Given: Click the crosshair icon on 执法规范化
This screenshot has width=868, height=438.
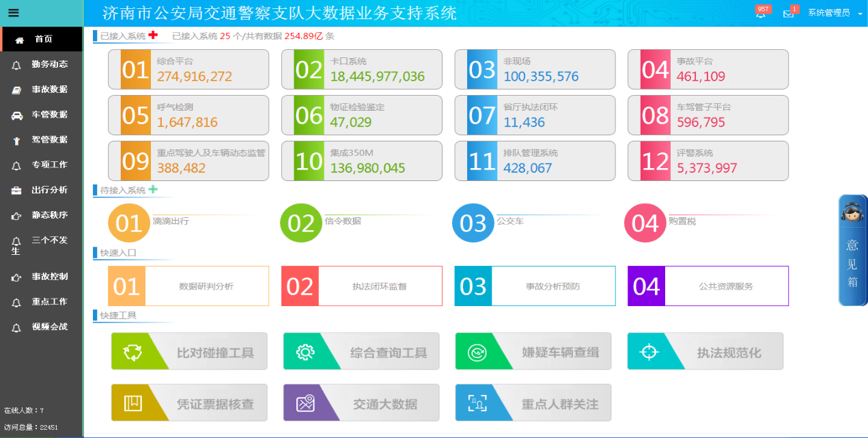Looking at the screenshot, I should point(648,352).
